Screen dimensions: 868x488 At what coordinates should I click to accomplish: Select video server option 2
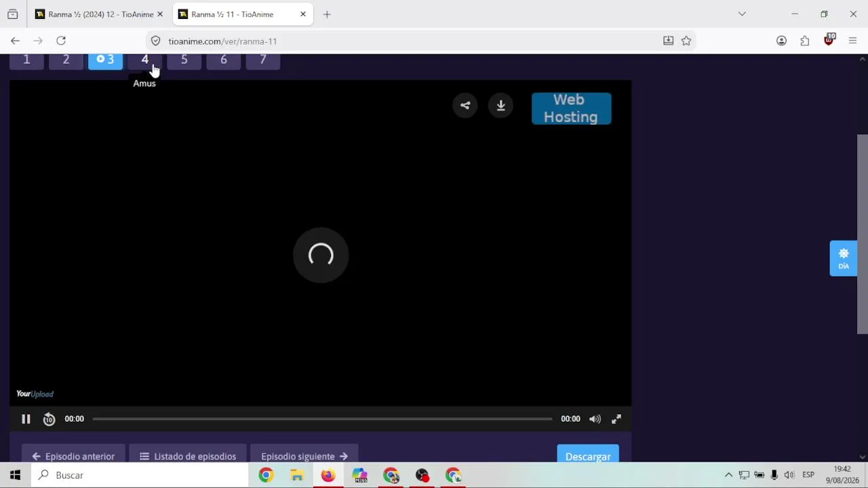pyautogui.click(x=66, y=61)
